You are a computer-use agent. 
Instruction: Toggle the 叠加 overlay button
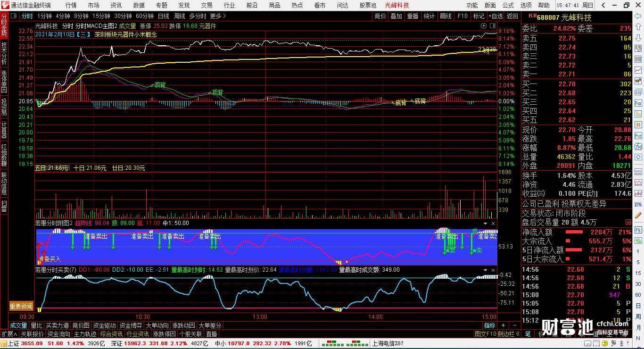pyautogui.click(x=396, y=16)
